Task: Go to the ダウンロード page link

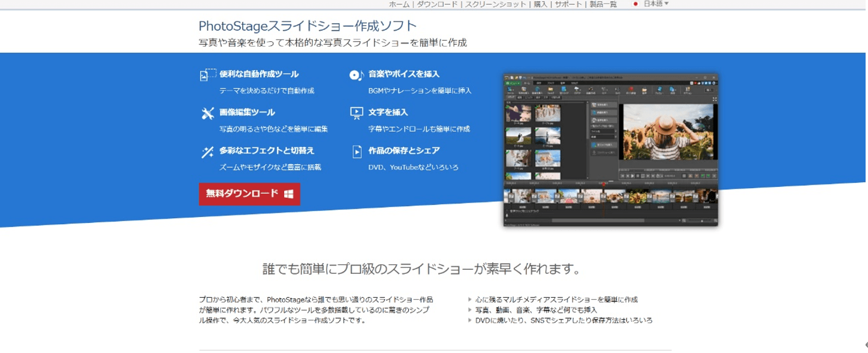Action: pos(437,4)
